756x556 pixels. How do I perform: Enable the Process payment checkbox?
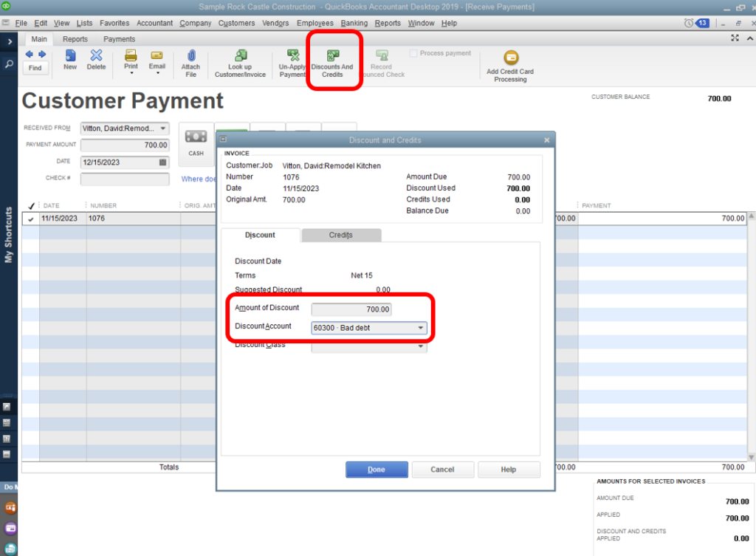413,52
